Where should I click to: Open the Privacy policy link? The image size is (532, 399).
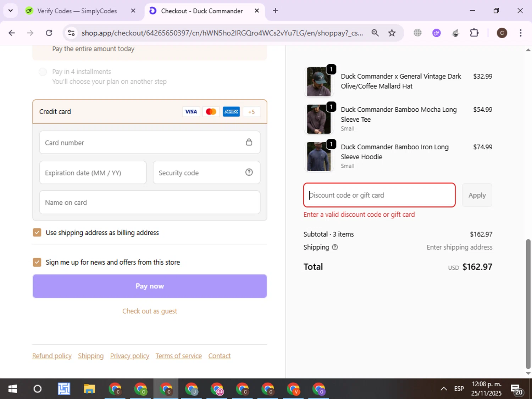tap(130, 356)
